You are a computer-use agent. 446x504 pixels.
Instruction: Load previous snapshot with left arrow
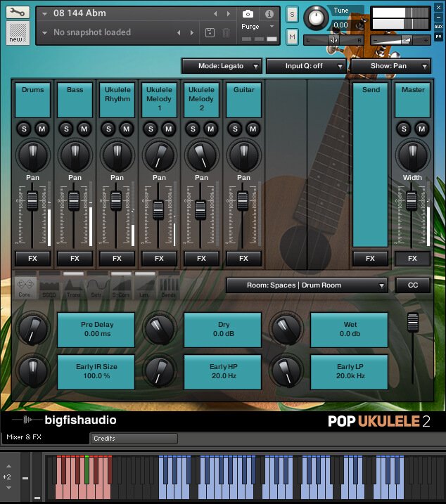coord(179,32)
